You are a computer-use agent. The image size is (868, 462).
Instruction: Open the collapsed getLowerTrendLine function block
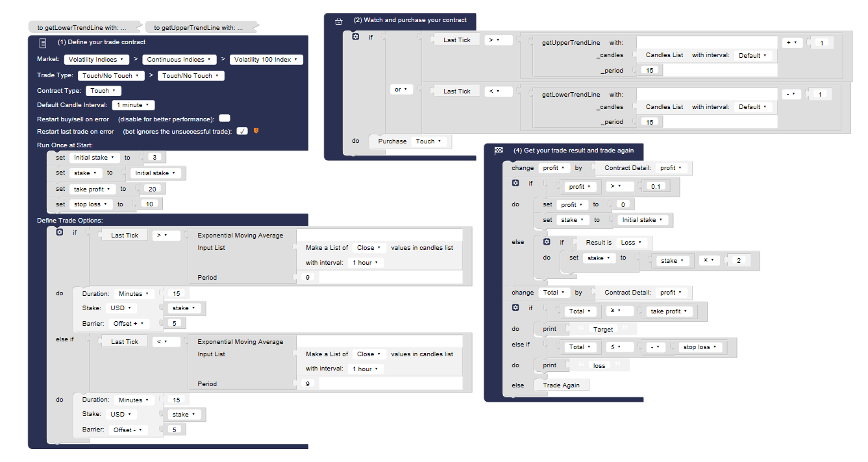tap(84, 27)
